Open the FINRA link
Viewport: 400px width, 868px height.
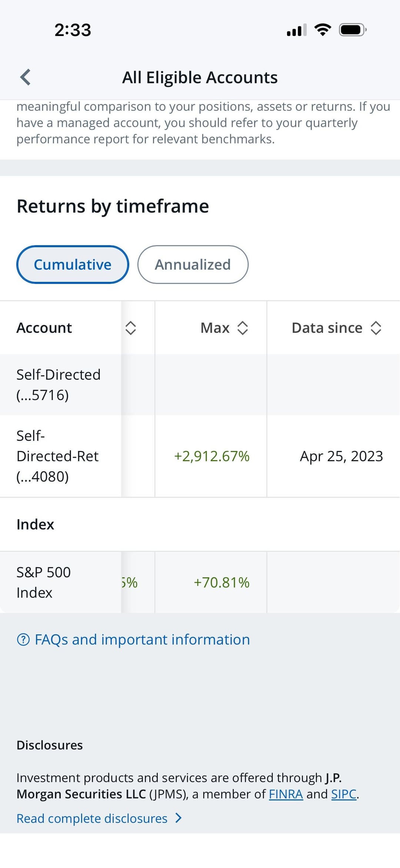(286, 794)
